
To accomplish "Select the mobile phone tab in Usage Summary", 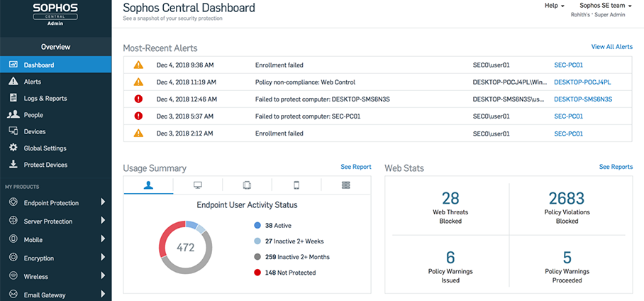I will point(296,185).
